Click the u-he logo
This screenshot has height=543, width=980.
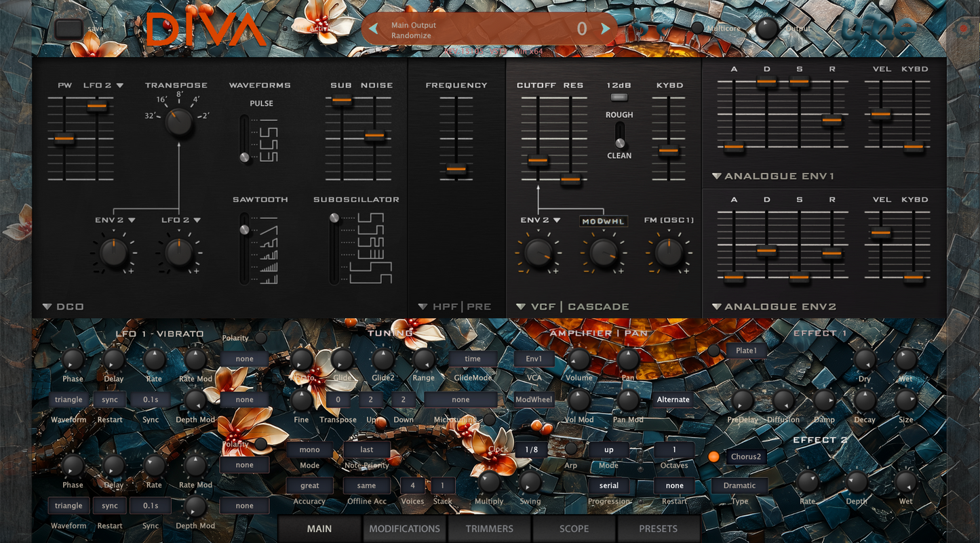coord(879,28)
